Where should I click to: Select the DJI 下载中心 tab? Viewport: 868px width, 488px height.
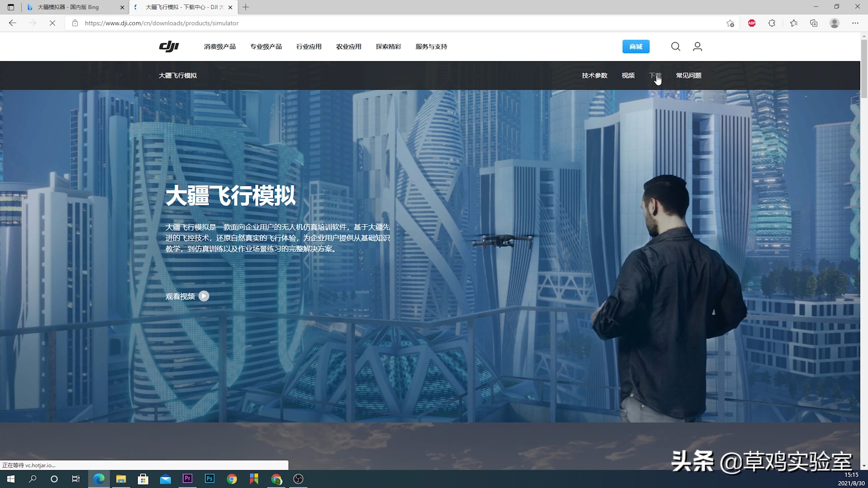pos(182,7)
